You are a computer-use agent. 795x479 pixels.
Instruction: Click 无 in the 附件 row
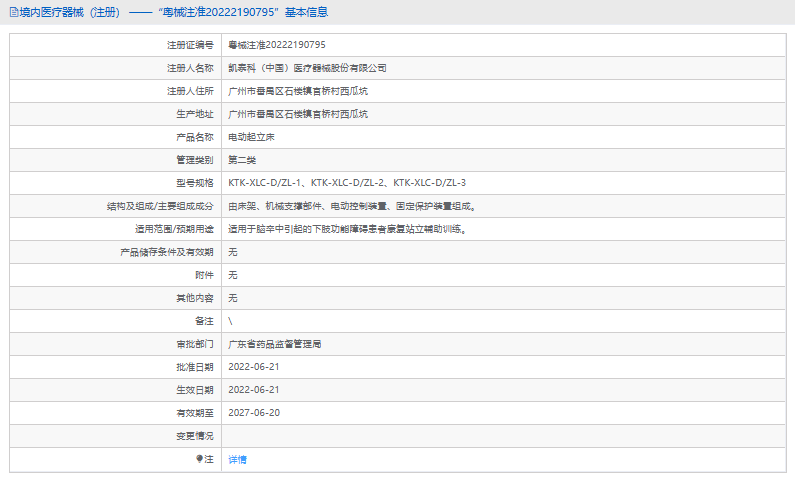(233, 275)
